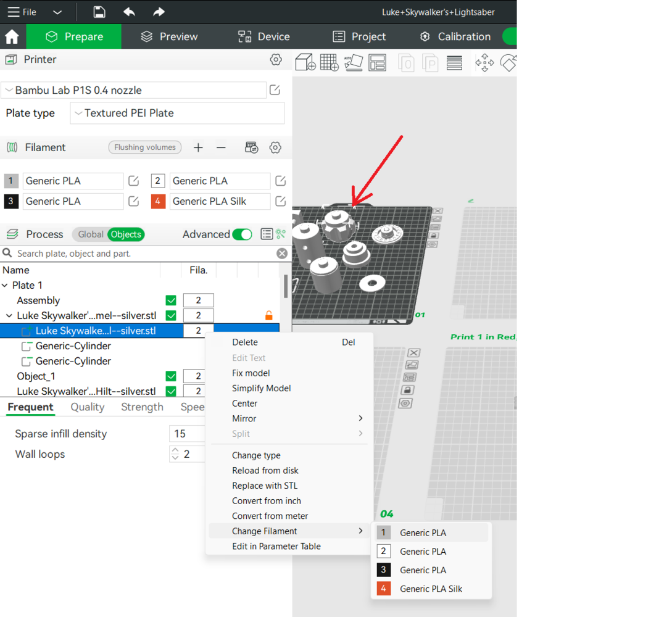The height and width of the screenshot is (617, 672).
Task: Uncheck the Assembly checkbox
Action: pyautogui.click(x=171, y=300)
